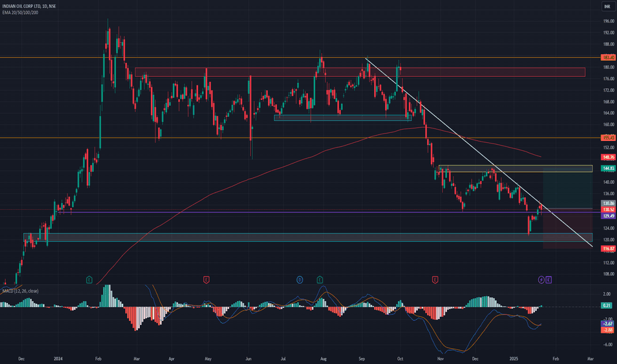This screenshot has height=364, width=617.
Task: Select the white descending trendline
Action: point(479,153)
